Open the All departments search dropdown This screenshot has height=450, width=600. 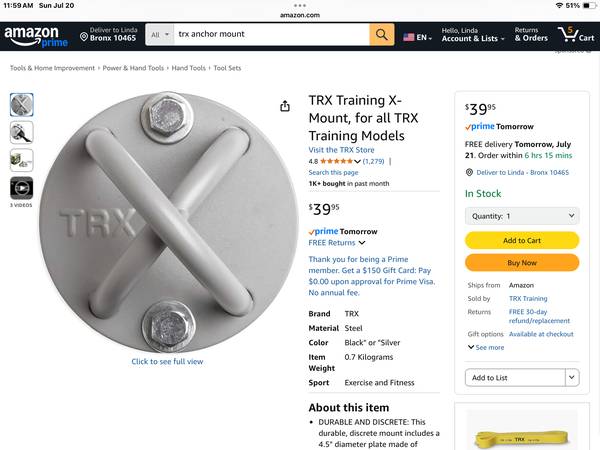[x=160, y=34]
